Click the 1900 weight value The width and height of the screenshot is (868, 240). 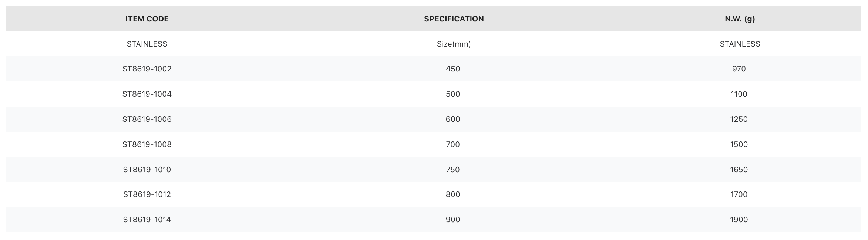point(739,220)
